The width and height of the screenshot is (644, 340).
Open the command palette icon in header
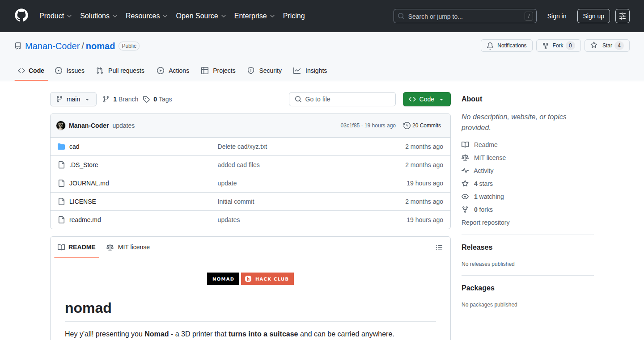click(x=623, y=16)
